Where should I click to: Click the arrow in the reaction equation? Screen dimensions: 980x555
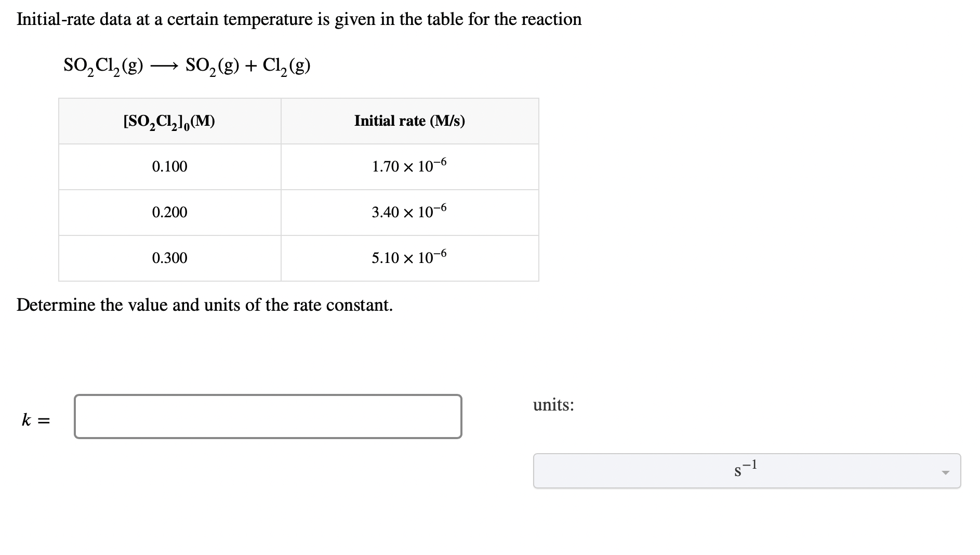(166, 64)
